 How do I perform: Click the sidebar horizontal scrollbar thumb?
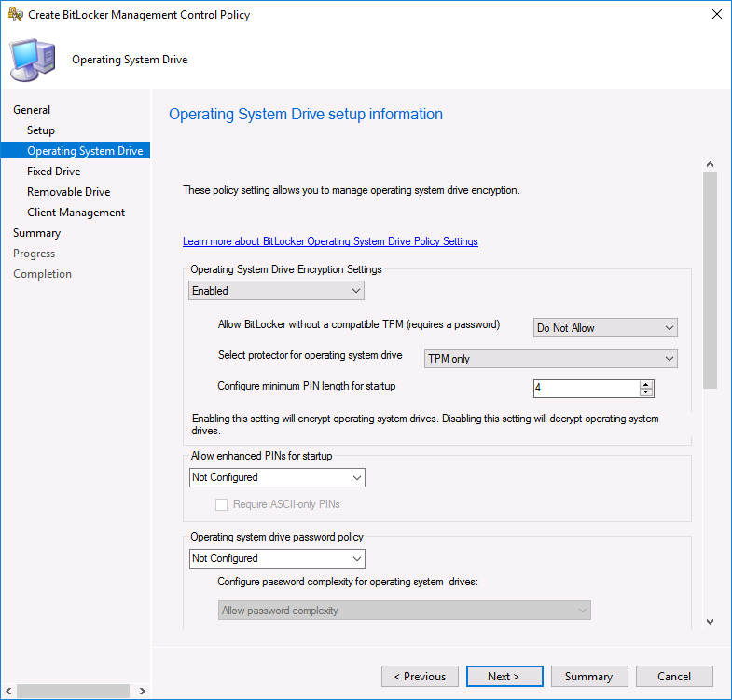pyautogui.click(x=74, y=691)
